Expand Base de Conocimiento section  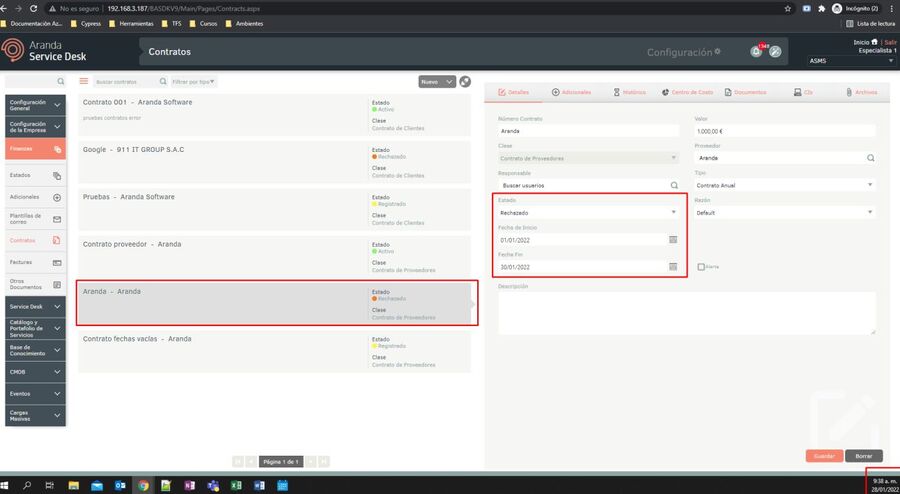pos(36,351)
